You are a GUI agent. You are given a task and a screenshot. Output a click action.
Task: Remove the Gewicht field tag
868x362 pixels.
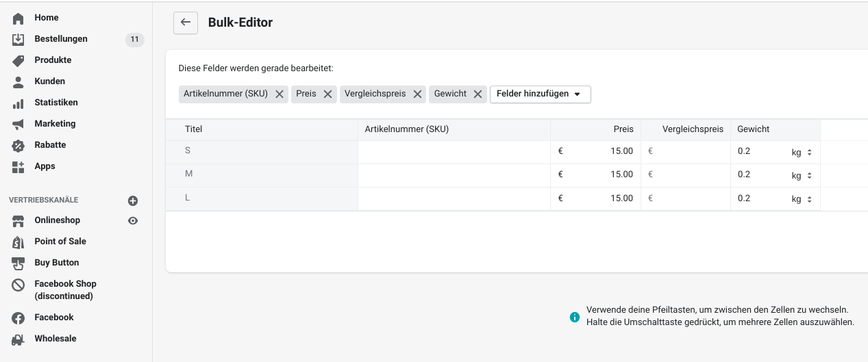click(x=478, y=94)
